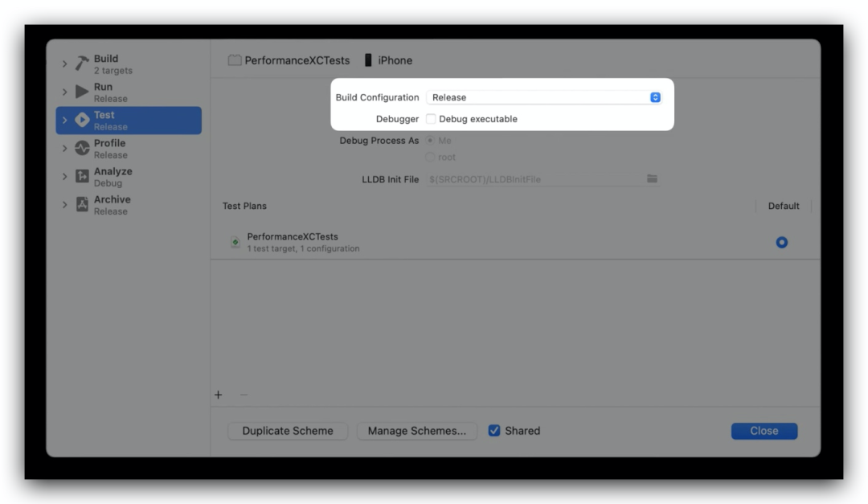The height and width of the screenshot is (504, 868).
Task: Expand the Profile section chevron
Action: (65, 149)
